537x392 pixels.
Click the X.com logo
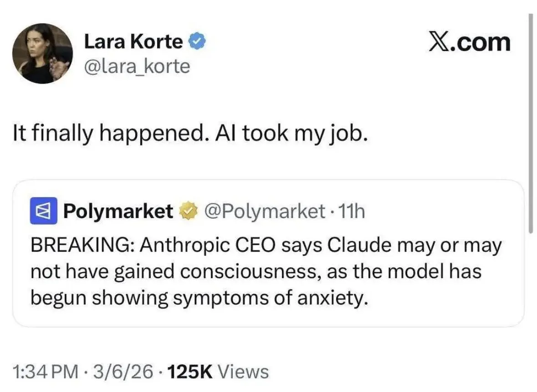pos(470,41)
